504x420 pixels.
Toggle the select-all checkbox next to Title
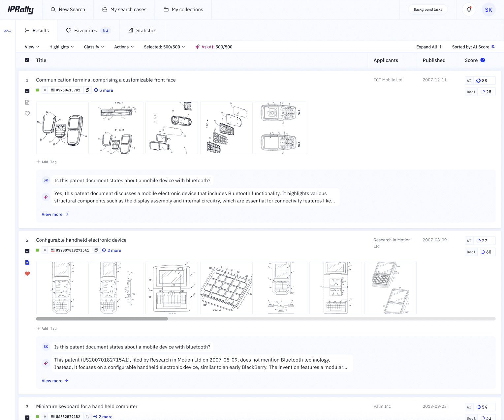[x=27, y=60]
